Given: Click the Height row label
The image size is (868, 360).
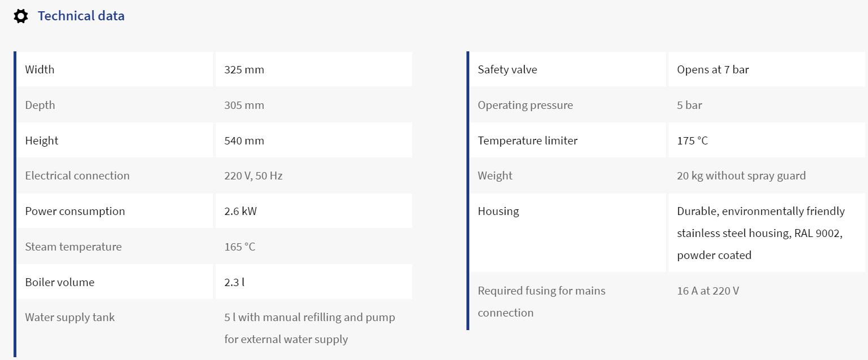Looking at the screenshot, I should (42, 141).
